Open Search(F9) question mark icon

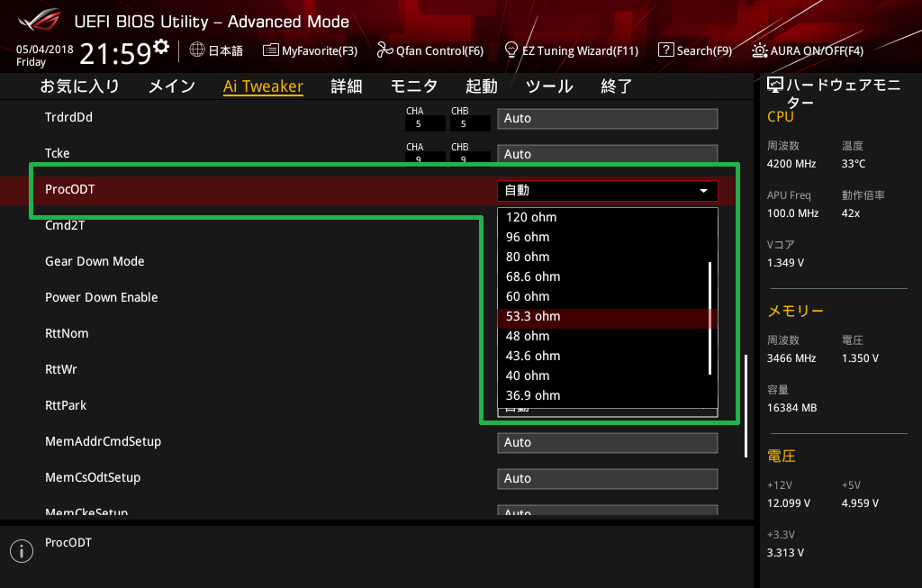tap(665, 50)
